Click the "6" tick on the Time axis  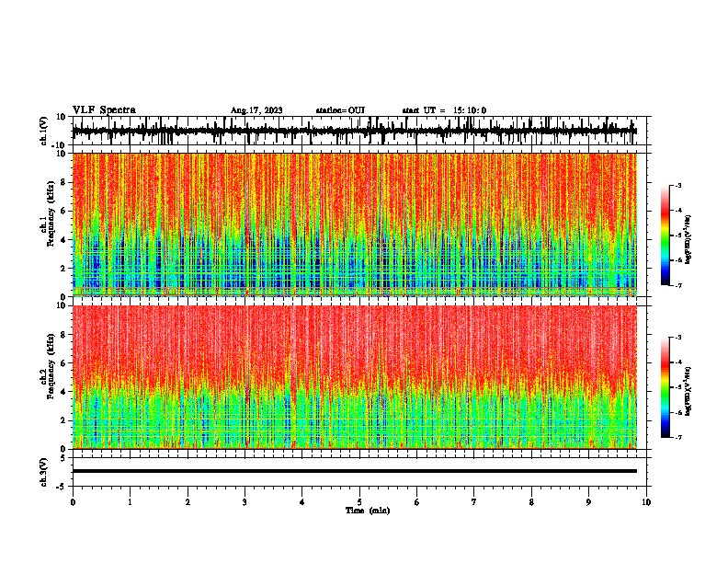(417, 502)
